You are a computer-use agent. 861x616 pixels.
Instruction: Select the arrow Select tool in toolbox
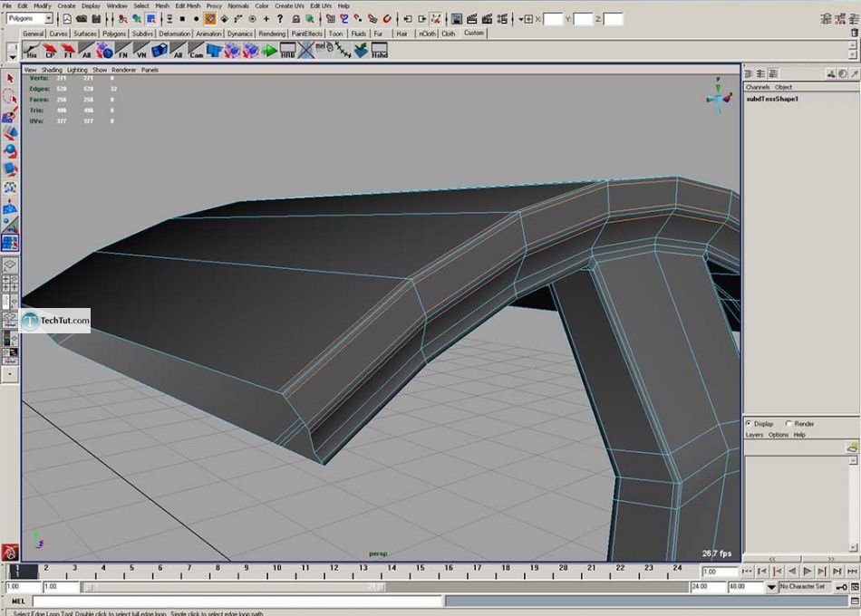point(10,79)
